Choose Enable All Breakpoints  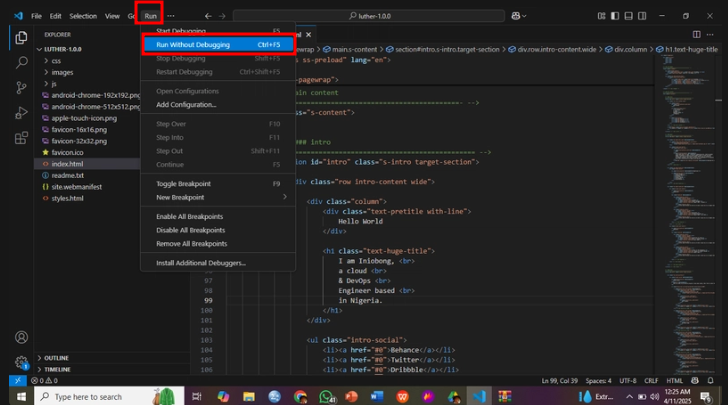218,216
